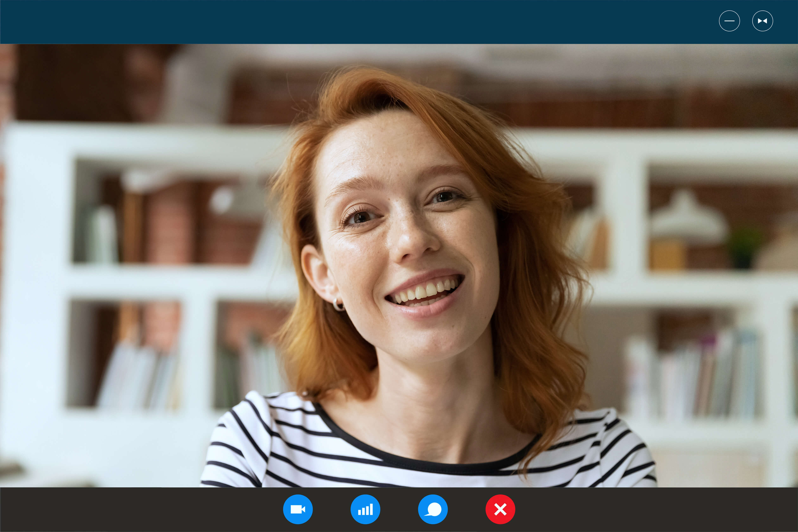Click the caller's video feed

[407, 237]
